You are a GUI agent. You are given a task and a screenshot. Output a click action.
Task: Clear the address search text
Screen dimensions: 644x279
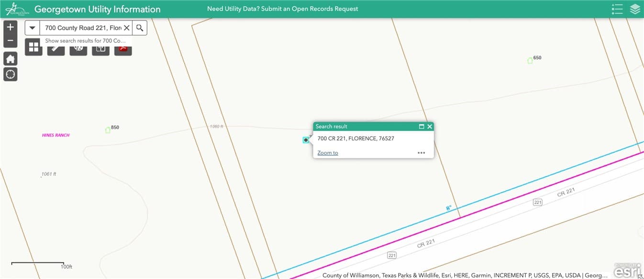point(127,28)
